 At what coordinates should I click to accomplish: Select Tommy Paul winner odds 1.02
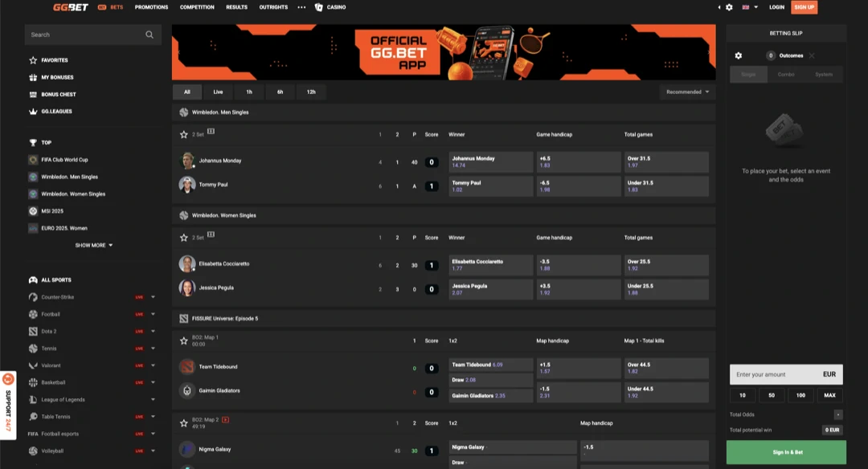pos(490,186)
